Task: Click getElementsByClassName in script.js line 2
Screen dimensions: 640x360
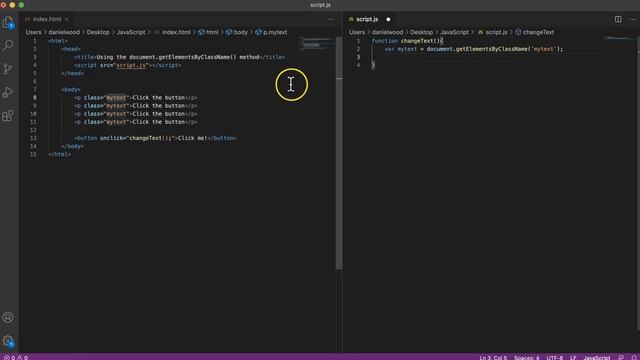Action: click(492, 49)
